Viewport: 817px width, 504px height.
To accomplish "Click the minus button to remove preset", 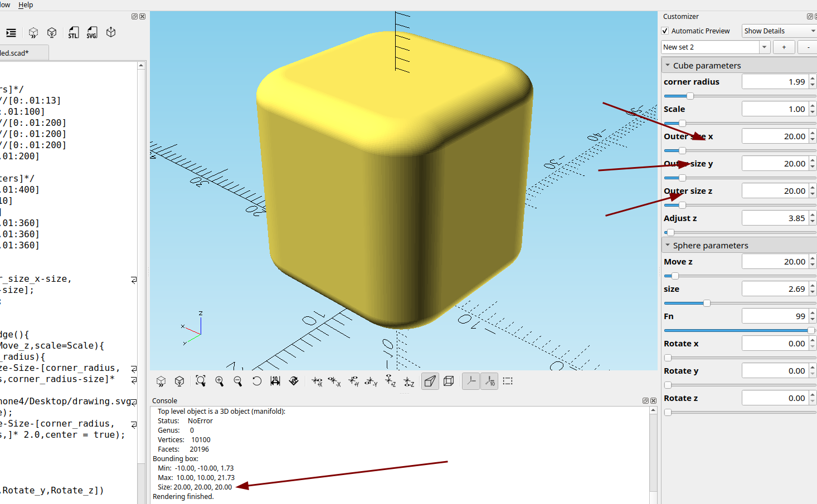I will click(x=808, y=47).
